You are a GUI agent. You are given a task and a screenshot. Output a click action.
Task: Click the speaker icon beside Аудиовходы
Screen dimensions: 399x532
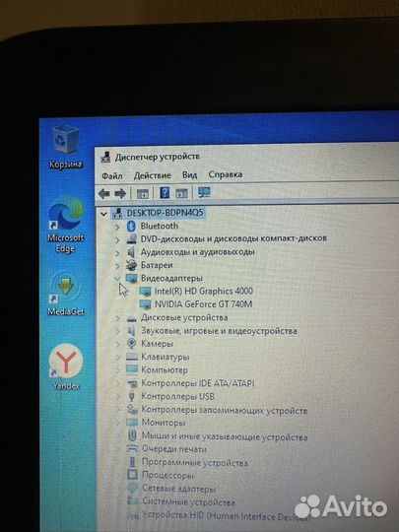click(131, 252)
